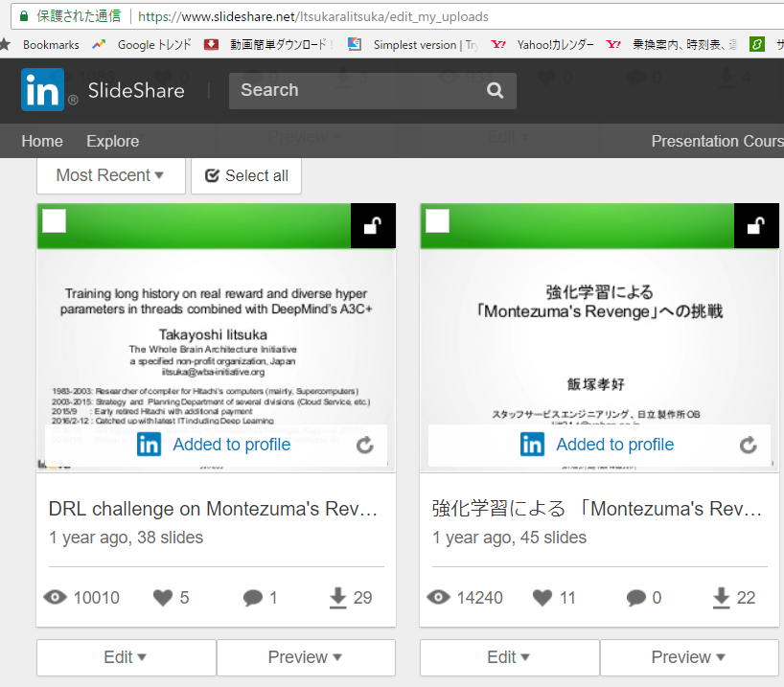Expand the Most Recent sort dropdown
Screen dimensions: 784x687
110,175
